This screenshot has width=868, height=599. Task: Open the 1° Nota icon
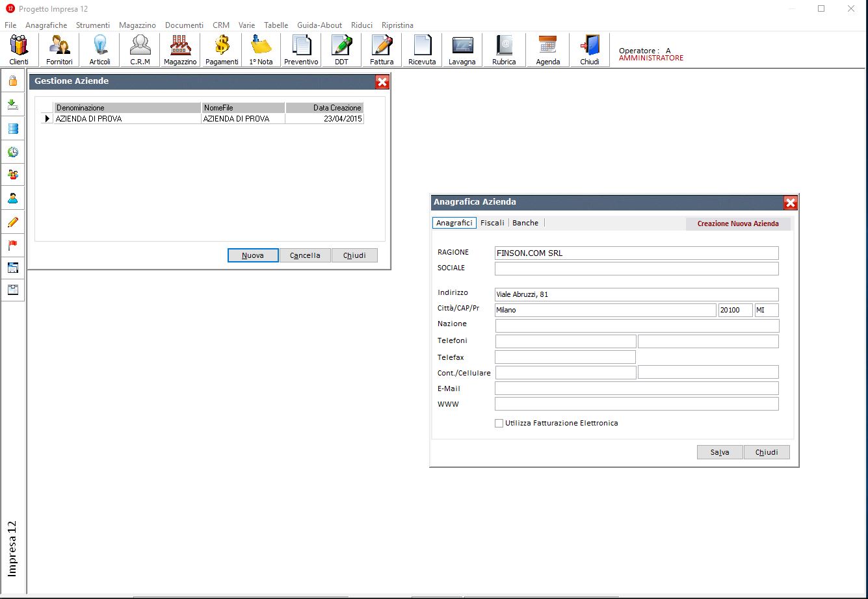tap(261, 50)
